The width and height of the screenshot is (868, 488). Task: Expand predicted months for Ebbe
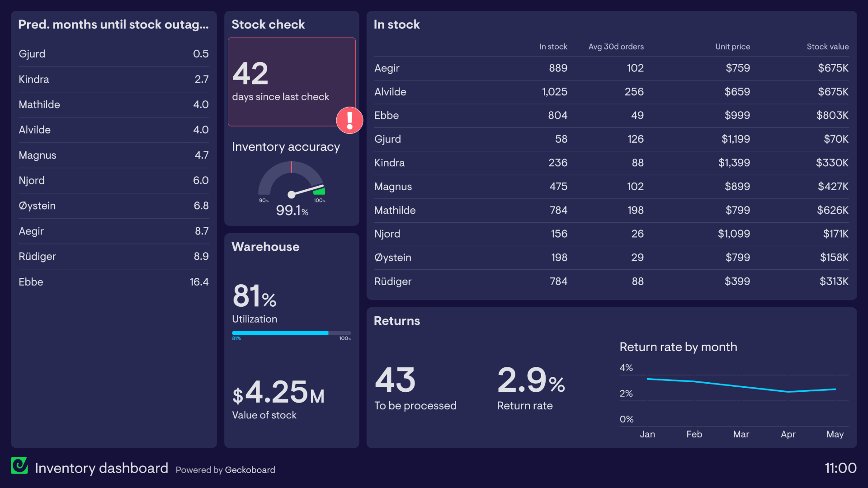[x=113, y=281]
